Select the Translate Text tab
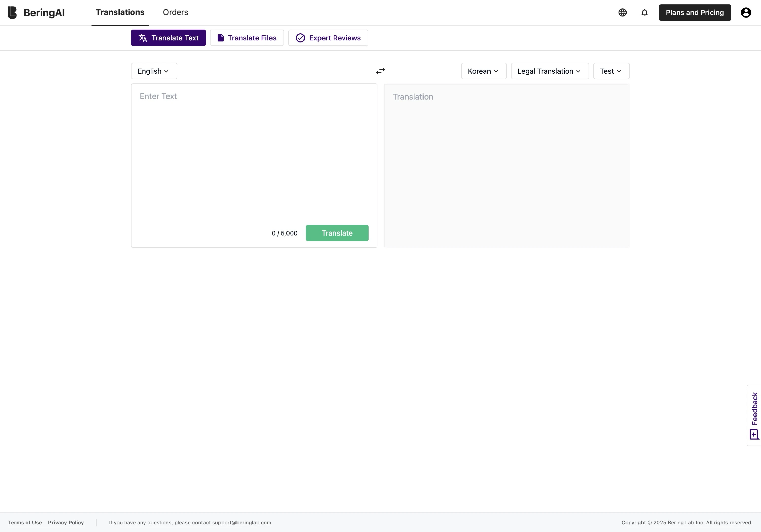Image resolution: width=761 pixels, height=532 pixels. 168,38
